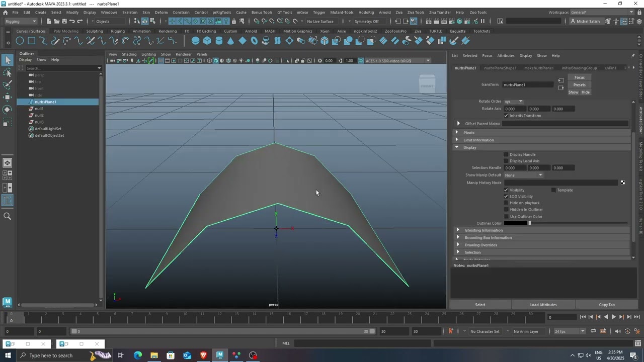
Task: Click the Save Scene icon
Action: (x=64, y=21)
